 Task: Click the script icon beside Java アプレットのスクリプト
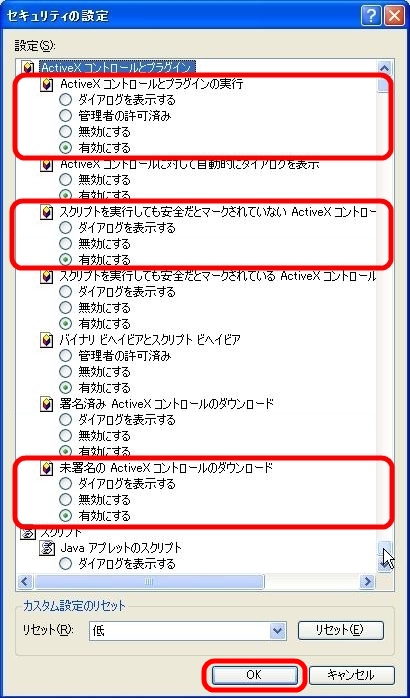point(47,548)
